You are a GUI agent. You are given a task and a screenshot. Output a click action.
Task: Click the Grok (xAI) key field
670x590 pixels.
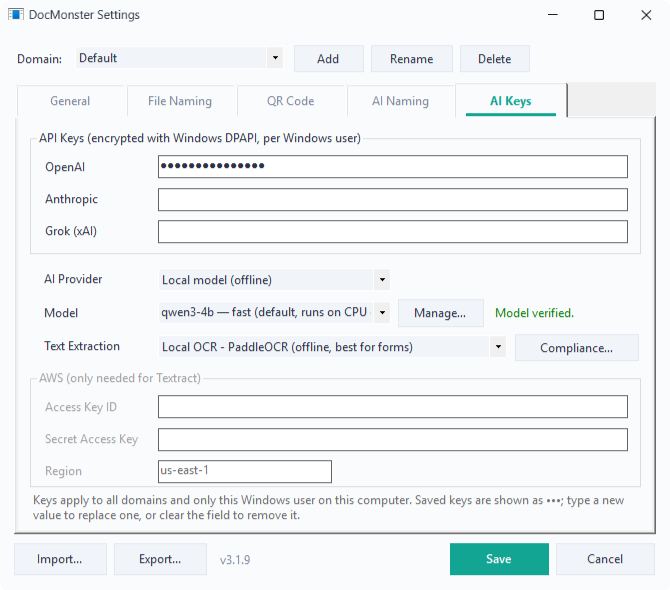[x=393, y=232]
